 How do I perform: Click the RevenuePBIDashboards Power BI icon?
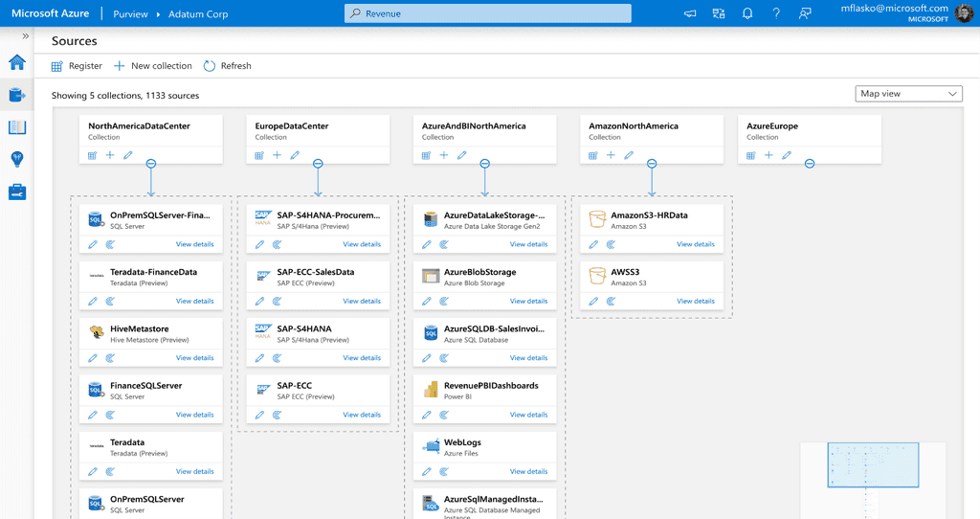click(431, 390)
